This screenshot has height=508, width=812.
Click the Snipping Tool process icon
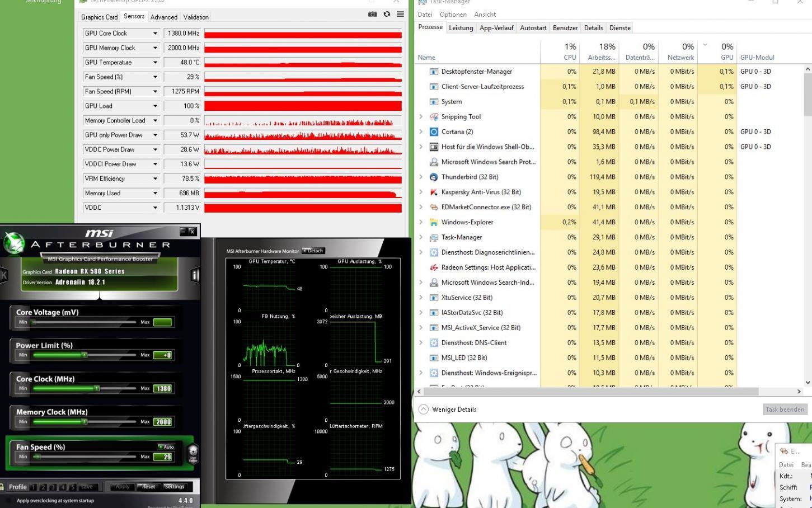(x=433, y=116)
